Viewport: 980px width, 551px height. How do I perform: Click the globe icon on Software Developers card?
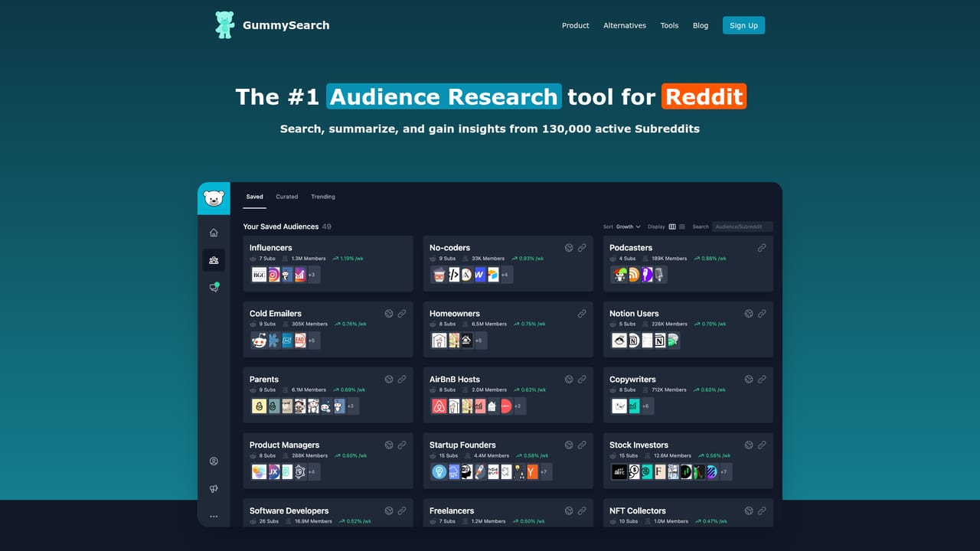[389, 511]
